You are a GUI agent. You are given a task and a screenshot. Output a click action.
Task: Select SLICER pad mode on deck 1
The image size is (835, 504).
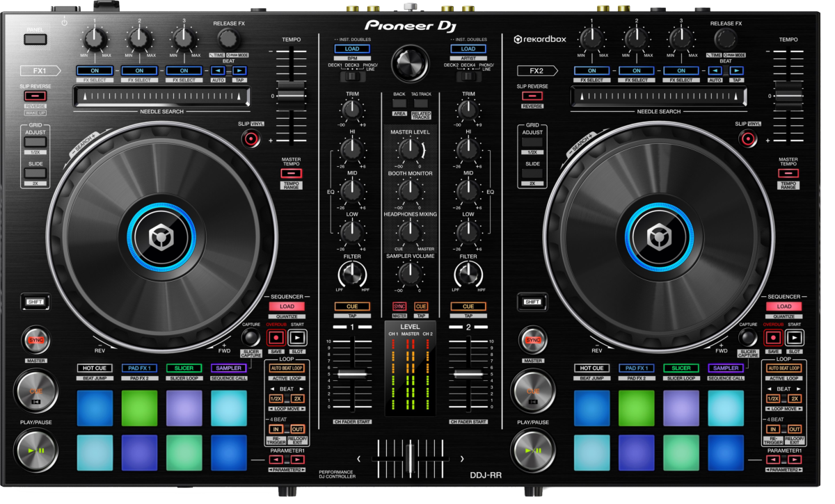(184, 368)
